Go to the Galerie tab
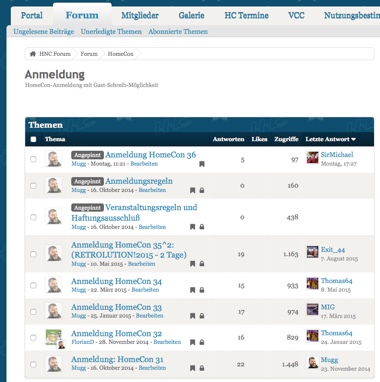The width and height of the screenshot is (380, 382). tap(191, 15)
